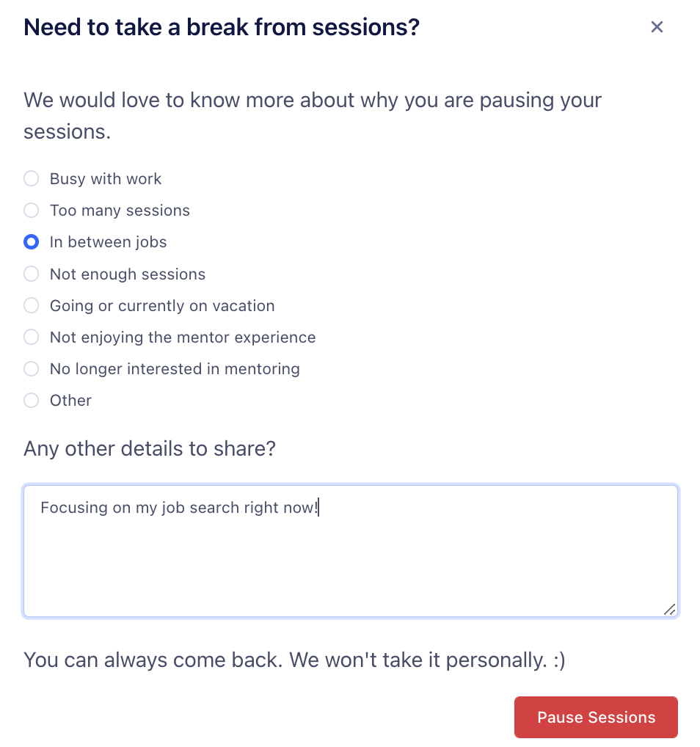
Task: Click the "We won't take it personally" message
Action: [x=296, y=660]
